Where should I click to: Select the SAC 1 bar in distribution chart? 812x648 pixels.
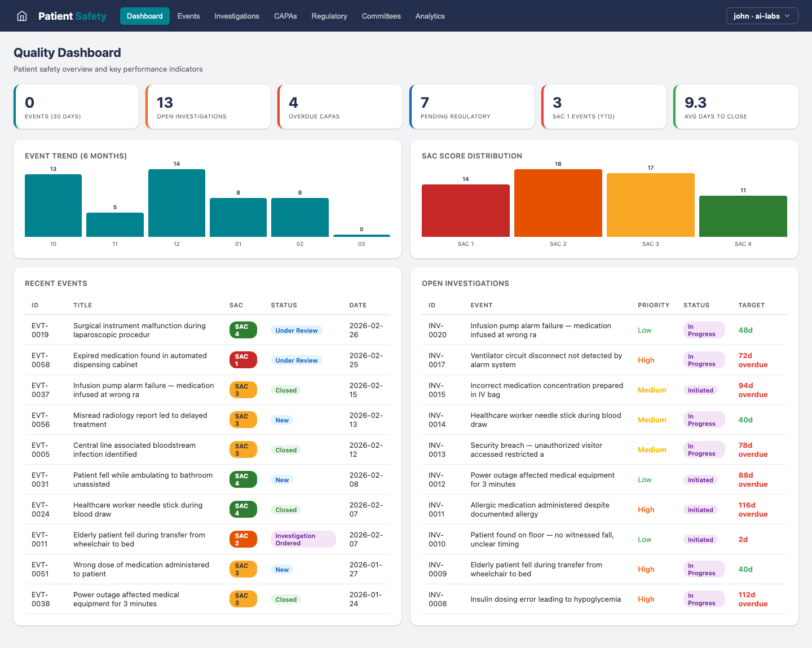465,210
